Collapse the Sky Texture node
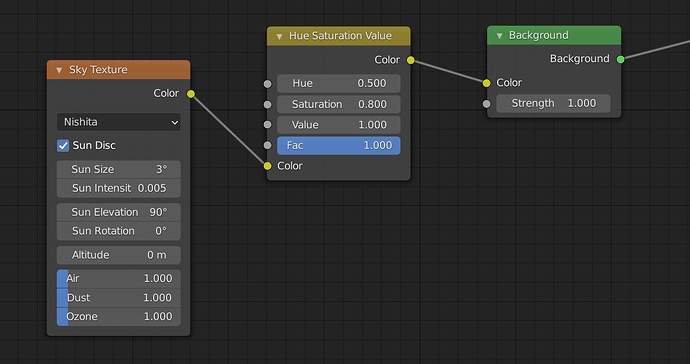690x364 pixels. pyautogui.click(x=59, y=70)
